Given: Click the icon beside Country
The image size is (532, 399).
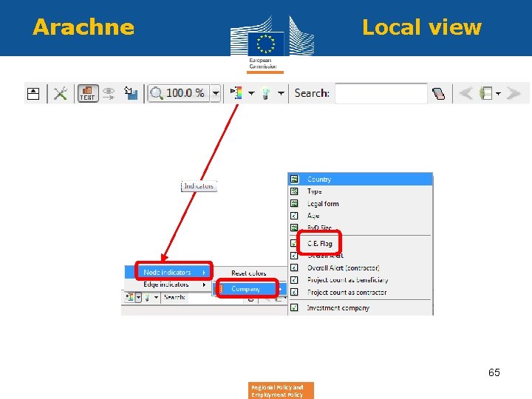Looking at the screenshot, I should point(294,179).
